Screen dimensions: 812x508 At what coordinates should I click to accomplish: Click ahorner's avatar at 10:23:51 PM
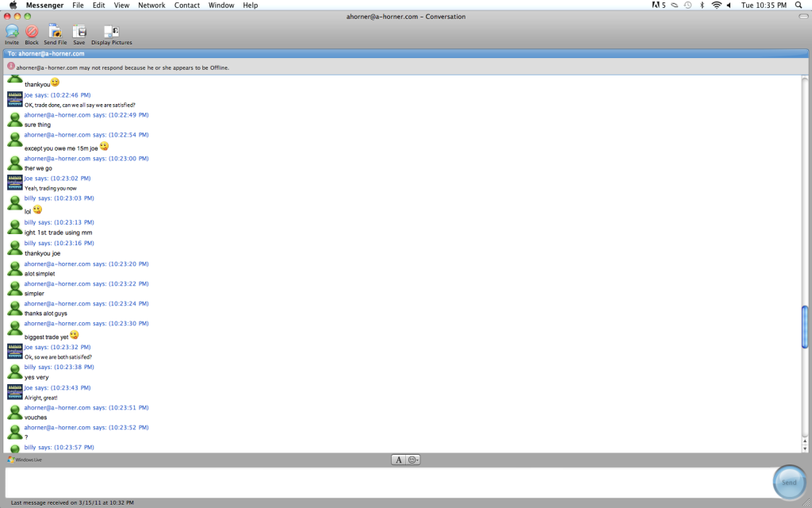click(14, 413)
